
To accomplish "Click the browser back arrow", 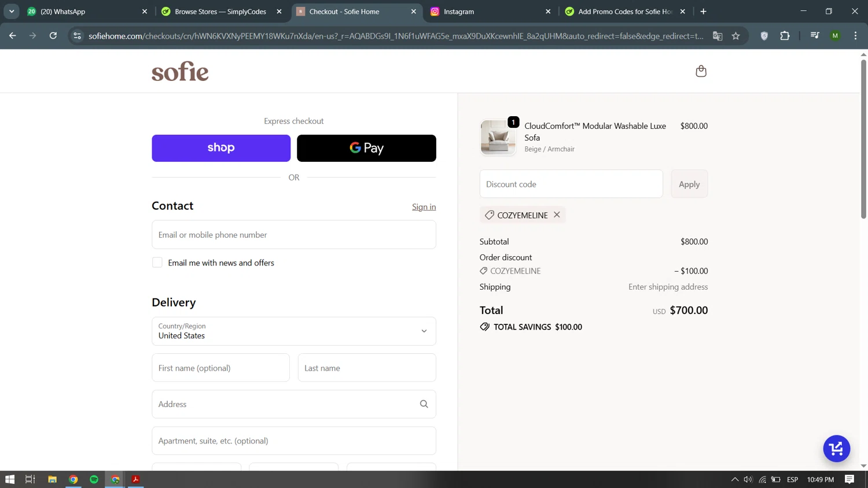I will pos(12,36).
